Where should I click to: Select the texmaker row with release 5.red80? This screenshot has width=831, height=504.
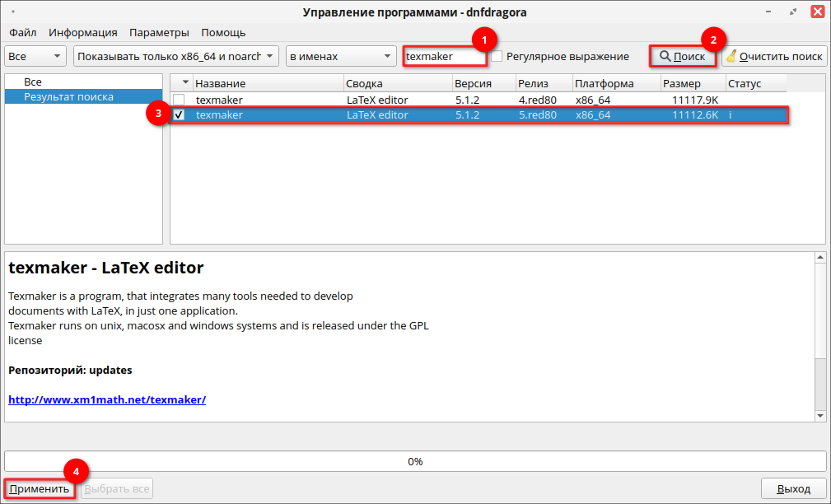click(x=479, y=114)
